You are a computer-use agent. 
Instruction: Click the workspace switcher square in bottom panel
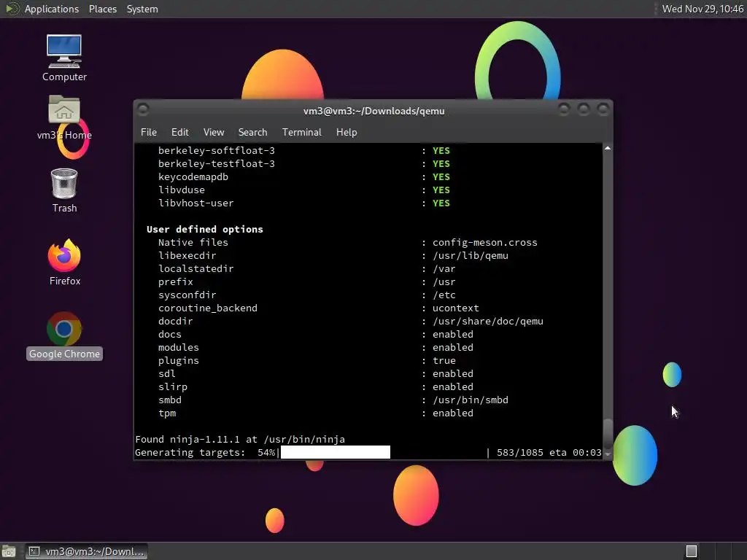pos(692,551)
